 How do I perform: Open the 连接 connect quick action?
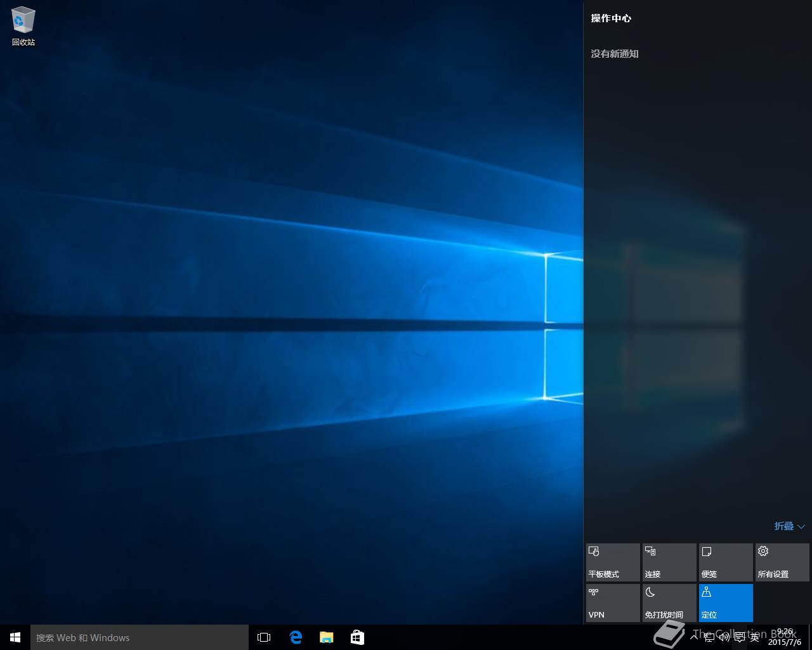pos(669,562)
